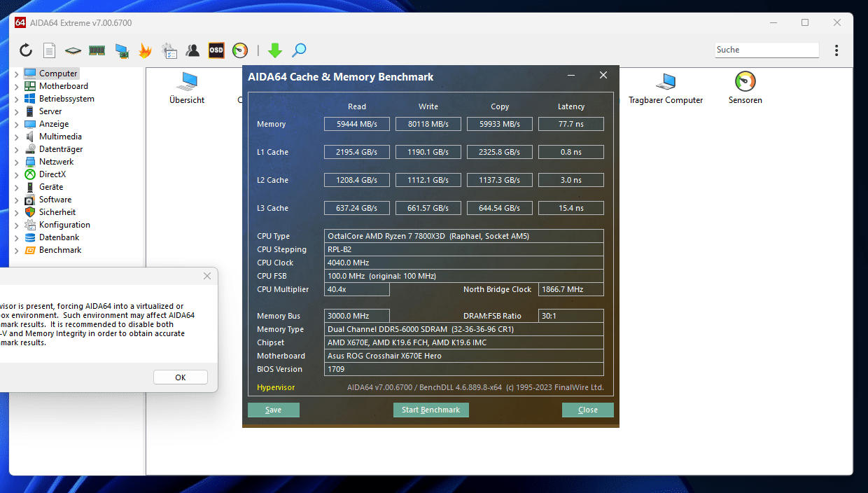This screenshot has height=493, width=868.
Task: Select Datenträger in the sidebar tree
Action: [x=61, y=149]
